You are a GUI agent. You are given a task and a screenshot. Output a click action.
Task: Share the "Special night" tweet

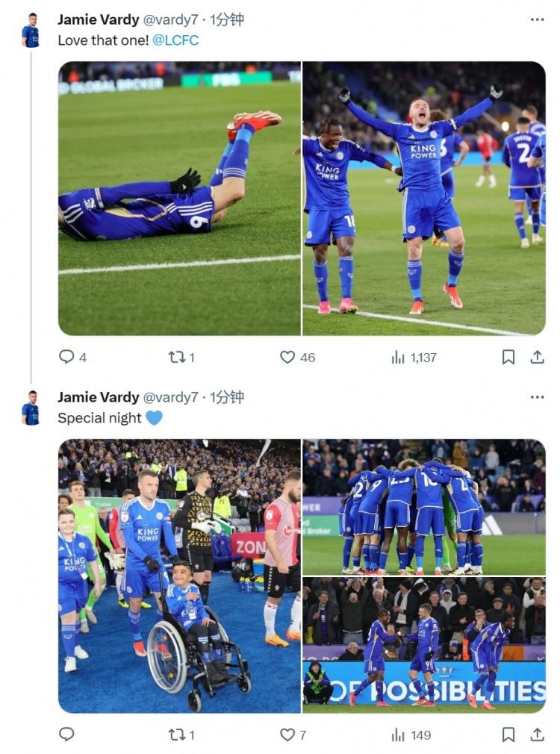click(x=537, y=735)
